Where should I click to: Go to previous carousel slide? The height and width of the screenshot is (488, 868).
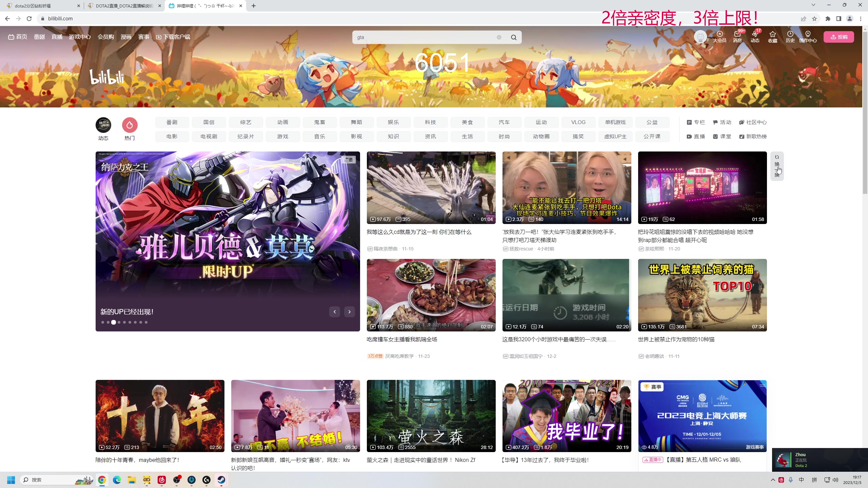point(335,312)
